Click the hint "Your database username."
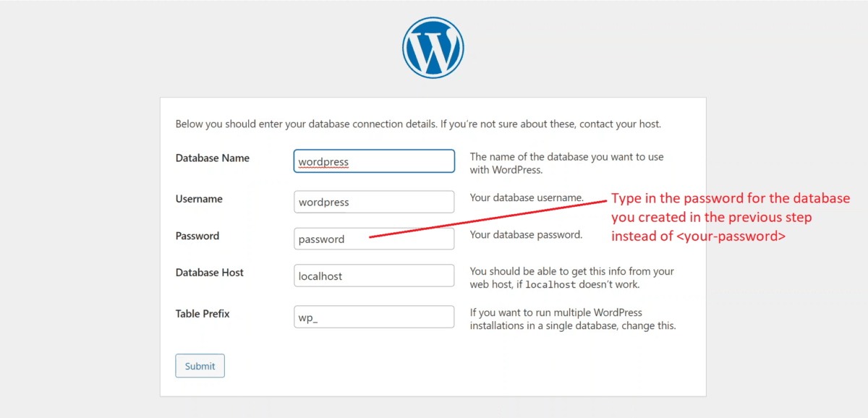Screen dimensions: 868x418 coord(527,197)
